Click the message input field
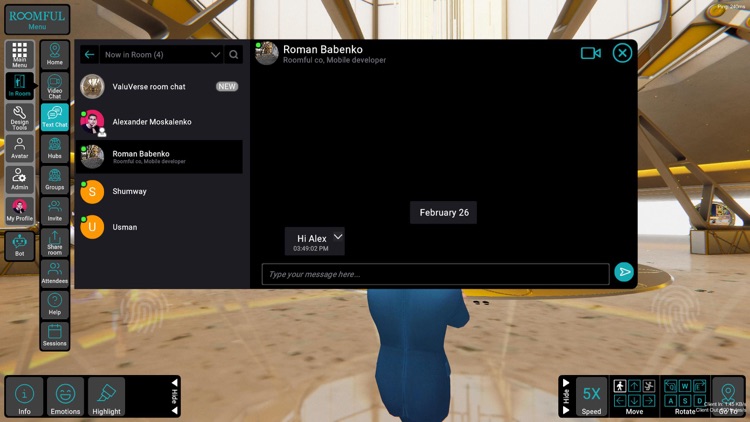Image resolution: width=750 pixels, height=422 pixels. coord(435,274)
